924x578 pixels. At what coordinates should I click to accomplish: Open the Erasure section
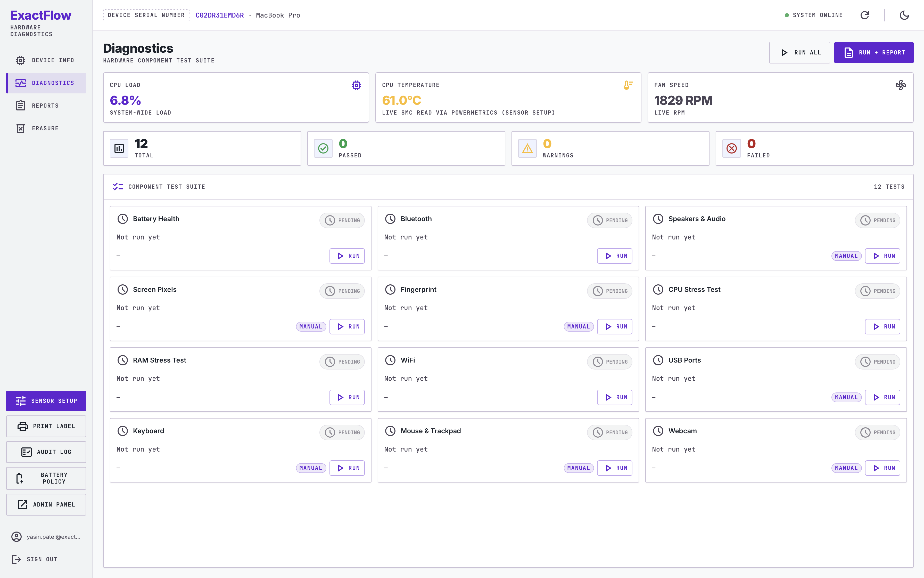46,129
